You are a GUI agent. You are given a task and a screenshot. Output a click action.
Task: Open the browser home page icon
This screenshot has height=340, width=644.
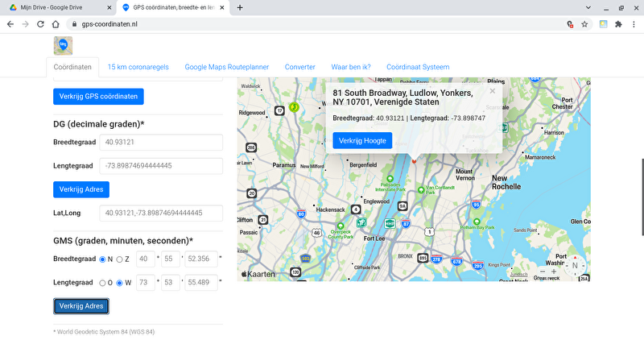(x=56, y=24)
